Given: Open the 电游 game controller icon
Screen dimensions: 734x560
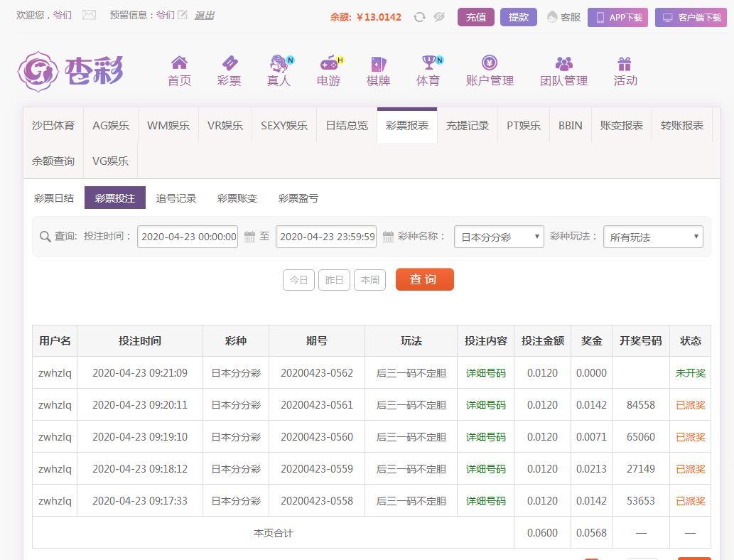Looking at the screenshot, I should (328, 63).
